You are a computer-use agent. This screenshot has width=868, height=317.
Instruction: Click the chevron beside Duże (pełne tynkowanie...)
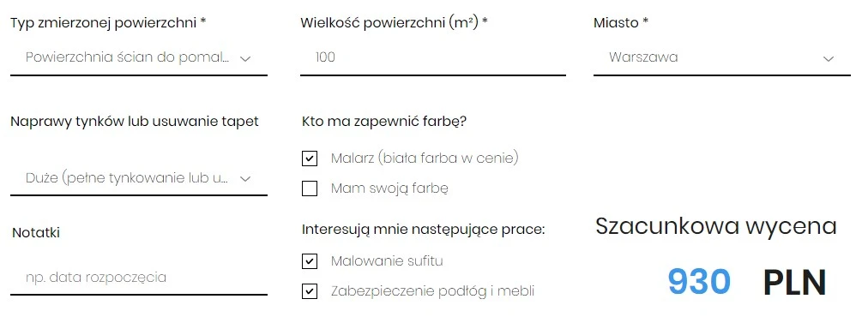pos(245,179)
